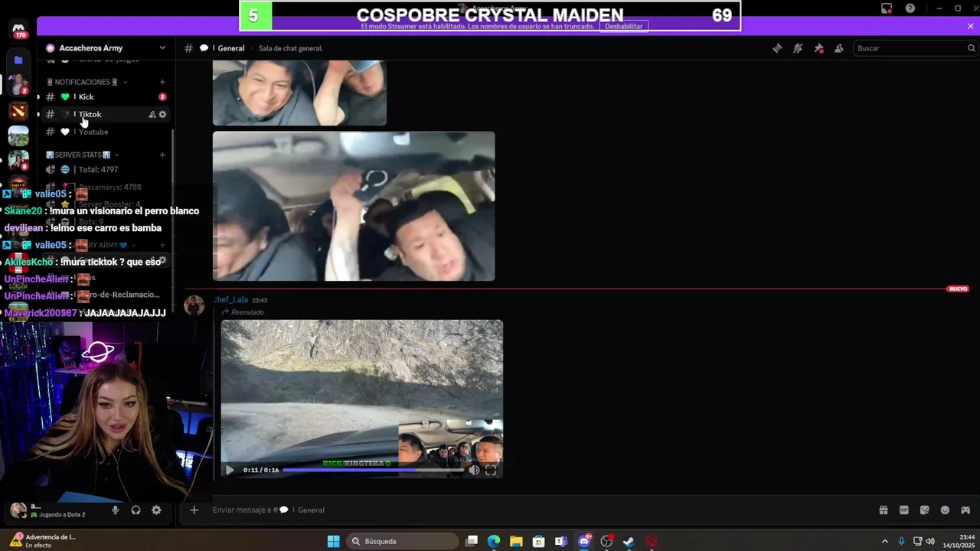Open pinned messages list
Screen dimensions: 980x551
(x=818, y=48)
